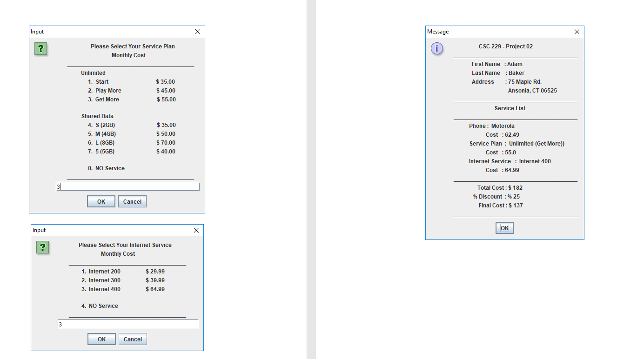Screen dimensions: 644x359
Task: Click the 'Phone : Motorola' line
Action: (492, 126)
